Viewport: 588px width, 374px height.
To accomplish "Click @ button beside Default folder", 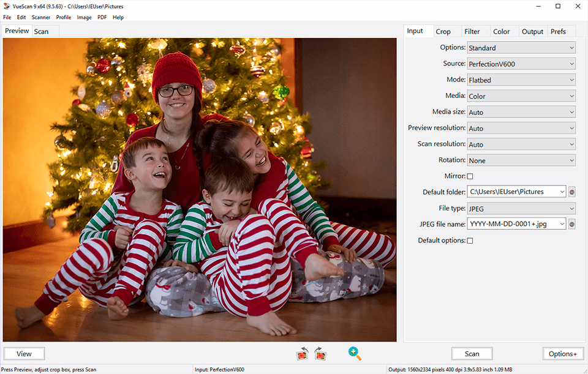I will (x=571, y=192).
